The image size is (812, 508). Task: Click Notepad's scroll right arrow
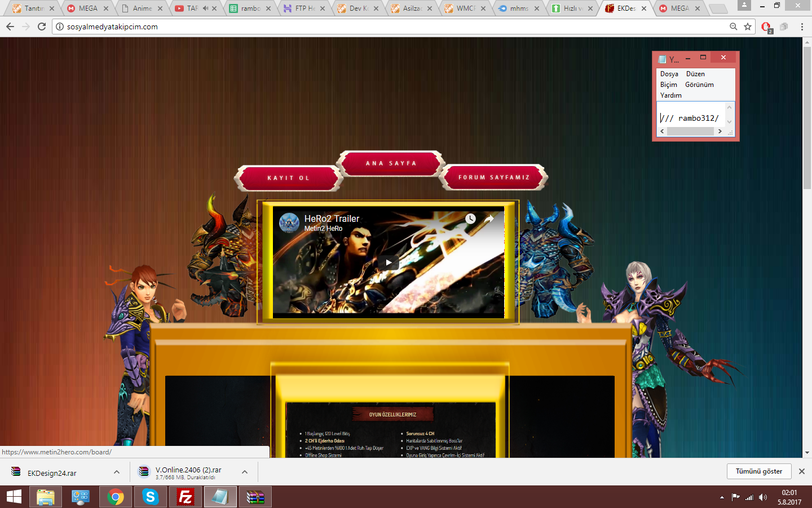pyautogui.click(x=720, y=132)
